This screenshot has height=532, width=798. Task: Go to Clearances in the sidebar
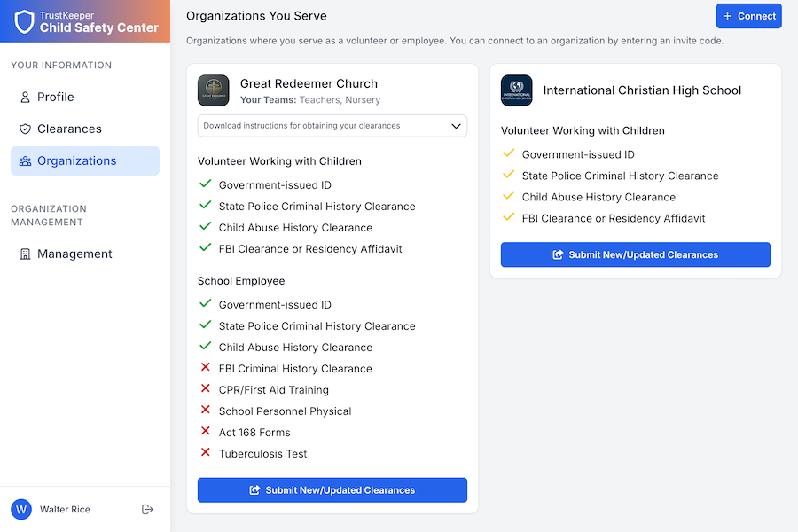click(69, 129)
